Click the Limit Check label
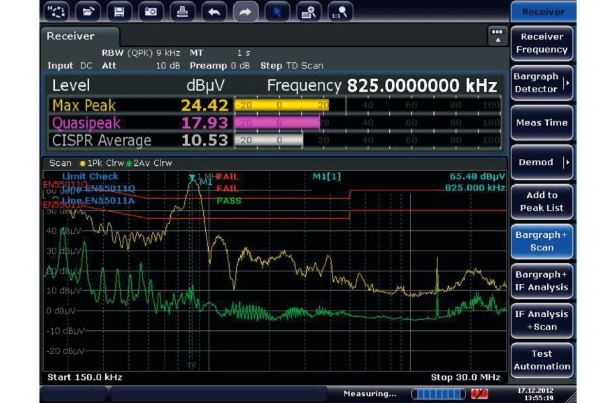The width and height of the screenshot is (596, 403). 90,176
